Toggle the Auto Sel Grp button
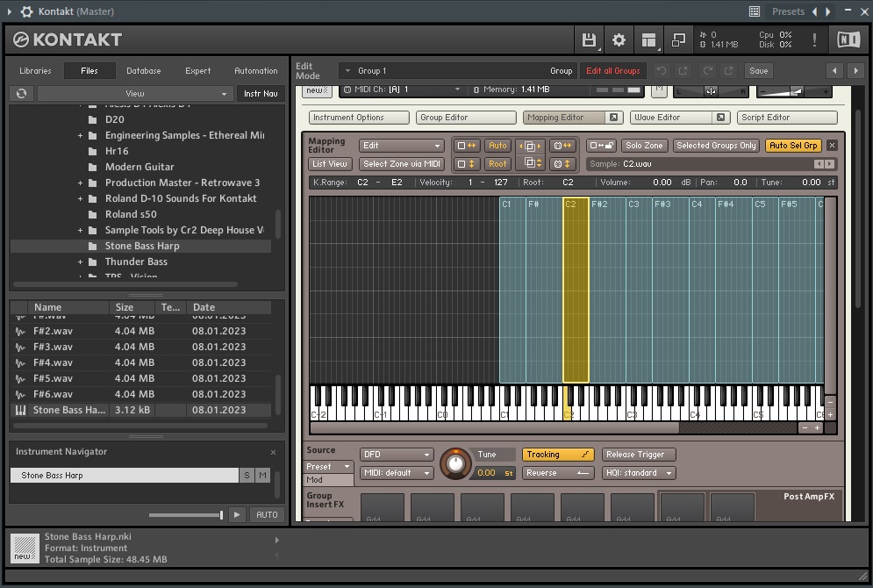 coord(793,146)
